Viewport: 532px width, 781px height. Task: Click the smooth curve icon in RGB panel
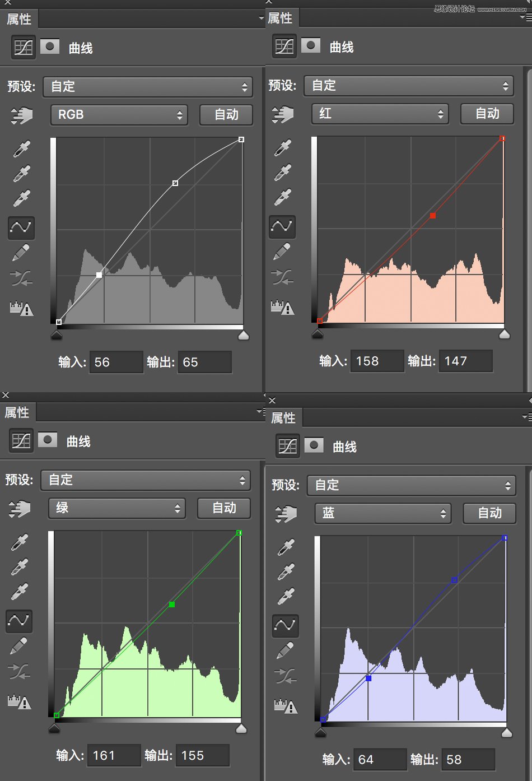point(21,278)
